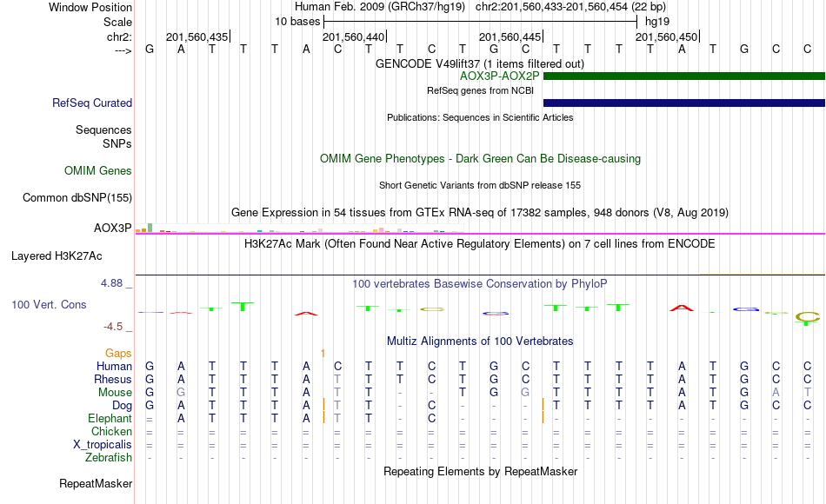Click Short Genetic Variants from dbSNP title
This screenshot has height=504, width=826.
click(x=480, y=185)
